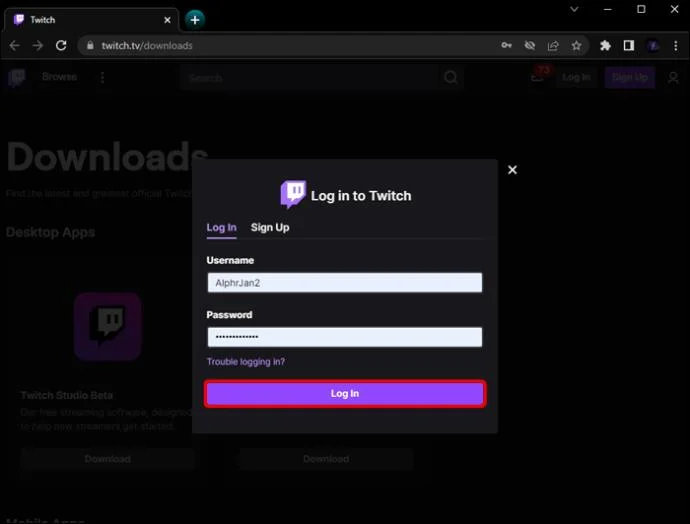The width and height of the screenshot is (690, 524).
Task: Open browser Extensions puzzle icon
Action: [x=606, y=45]
